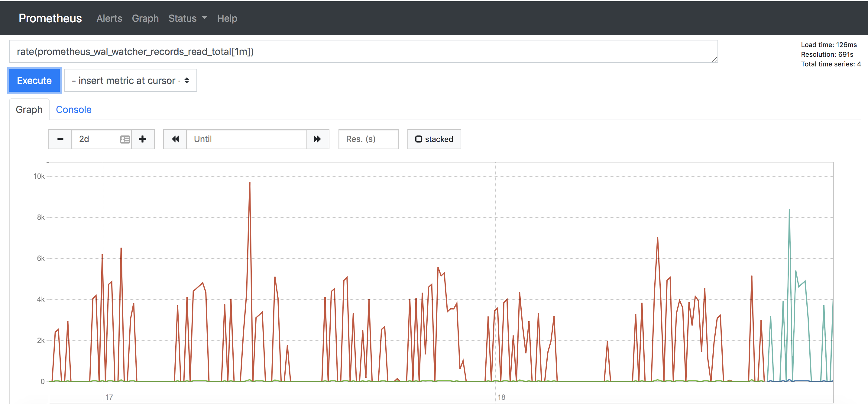Switch to the Console tab
Viewport: 868px width, 404px height.
[73, 109]
